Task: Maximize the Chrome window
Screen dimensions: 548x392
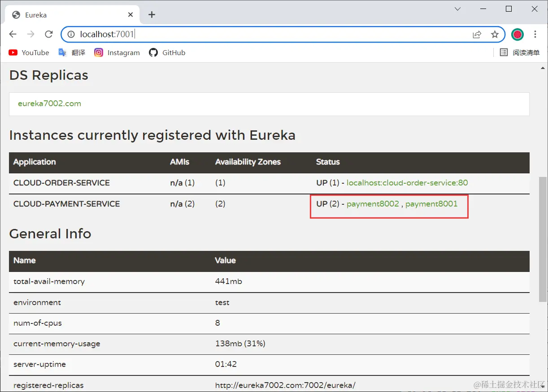Action: (509, 9)
